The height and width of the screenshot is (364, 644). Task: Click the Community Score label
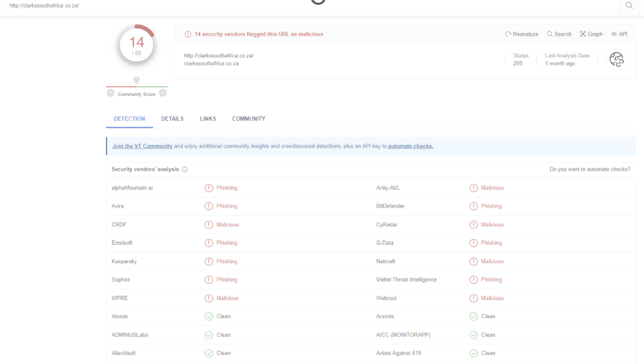coord(136,94)
